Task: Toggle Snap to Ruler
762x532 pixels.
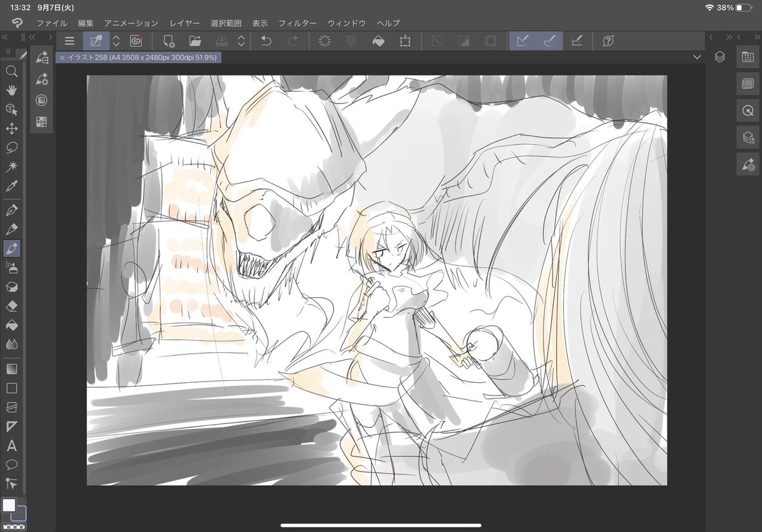Action: 523,41
